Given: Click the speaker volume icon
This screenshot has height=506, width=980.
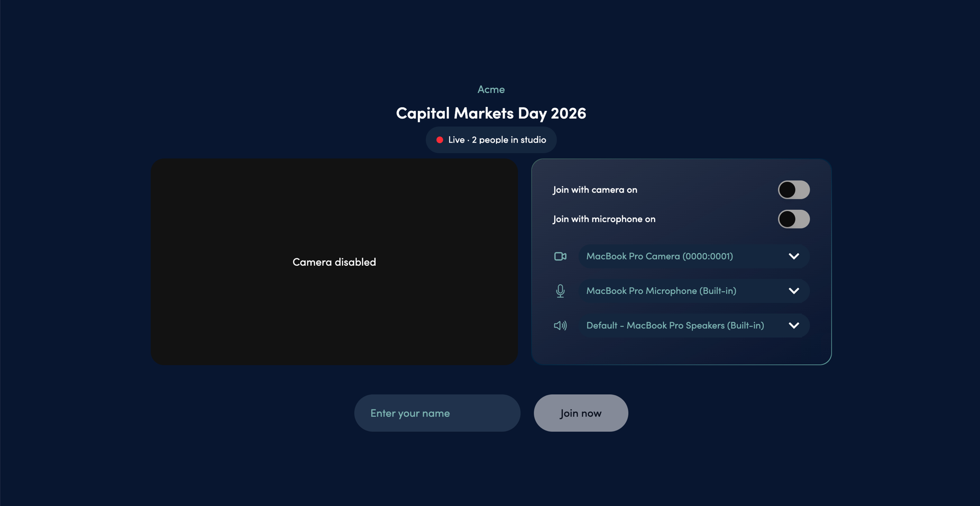Looking at the screenshot, I should click(x=560, y=326).
